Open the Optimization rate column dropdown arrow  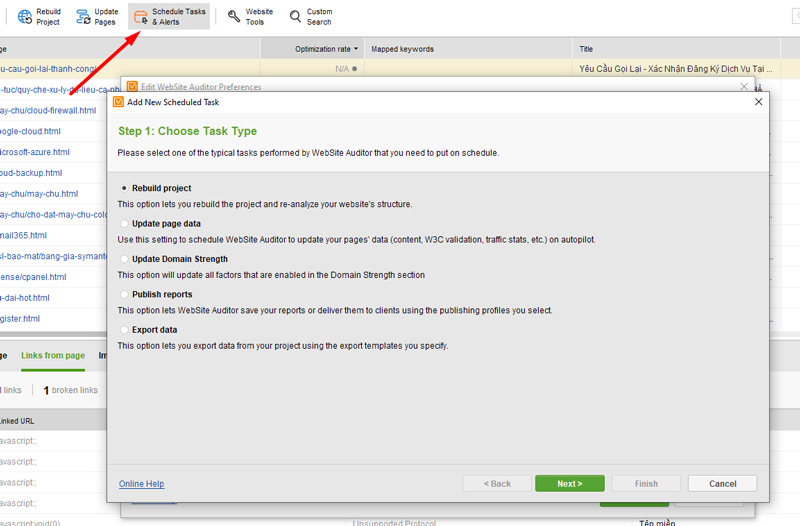click(x=356, y=49)
